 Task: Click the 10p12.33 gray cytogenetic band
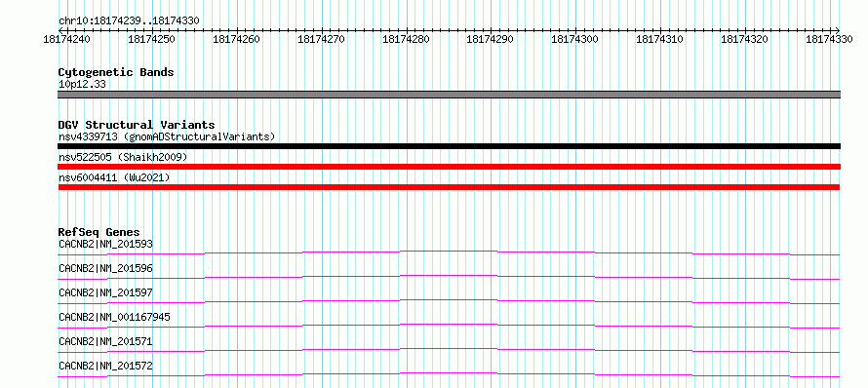pos(449,95)
